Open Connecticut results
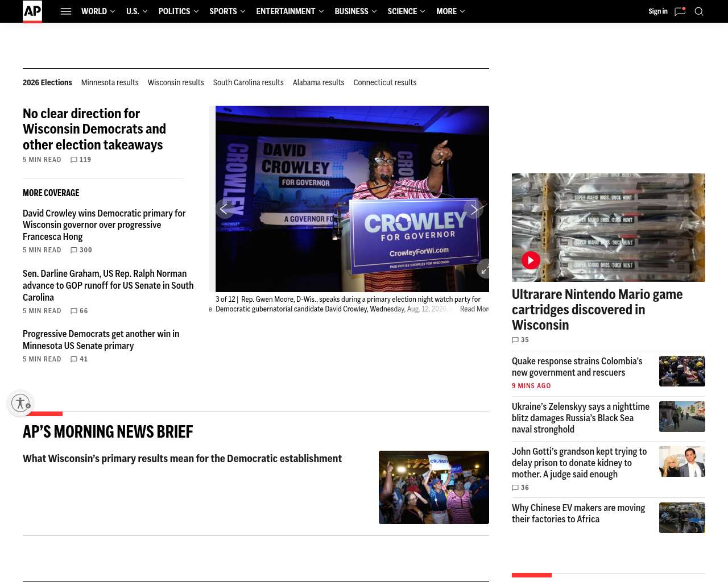The image size is (728, 582). pos(385,82)
